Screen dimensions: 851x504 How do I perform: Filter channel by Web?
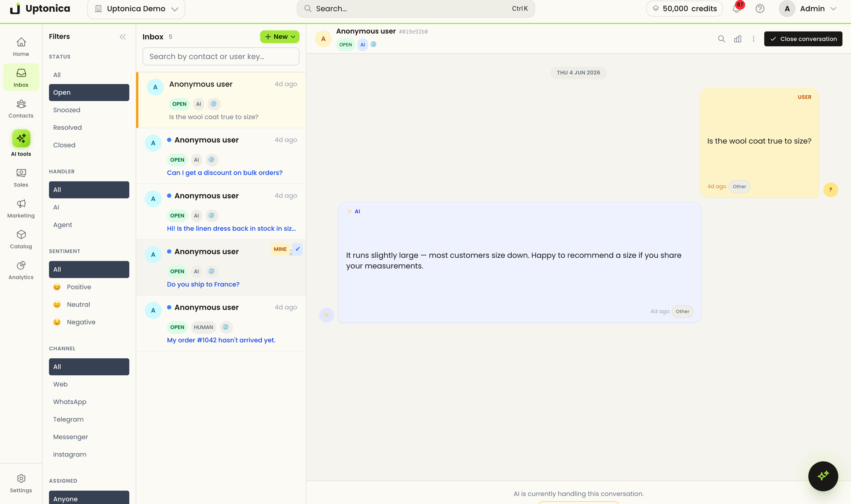(89, 384)
